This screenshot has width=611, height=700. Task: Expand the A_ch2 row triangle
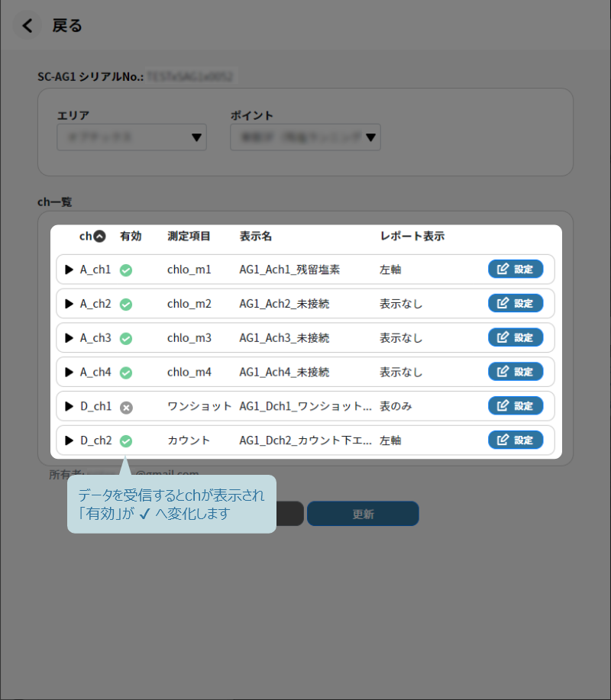69,304
